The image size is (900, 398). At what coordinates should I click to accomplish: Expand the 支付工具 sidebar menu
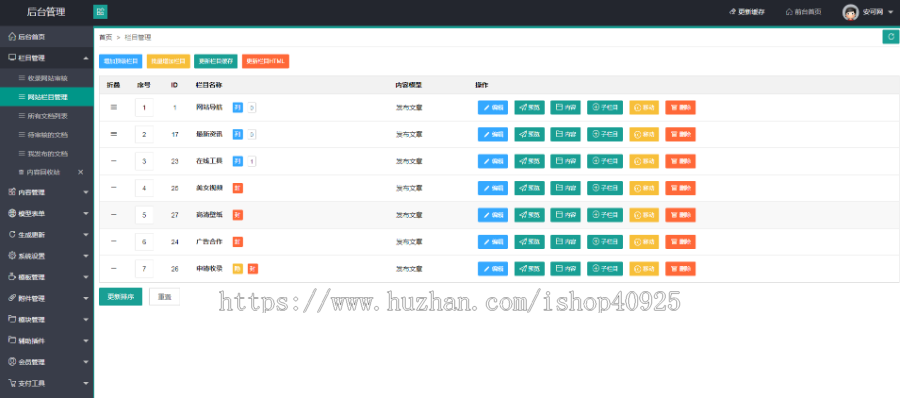click(x=46, y=384)
